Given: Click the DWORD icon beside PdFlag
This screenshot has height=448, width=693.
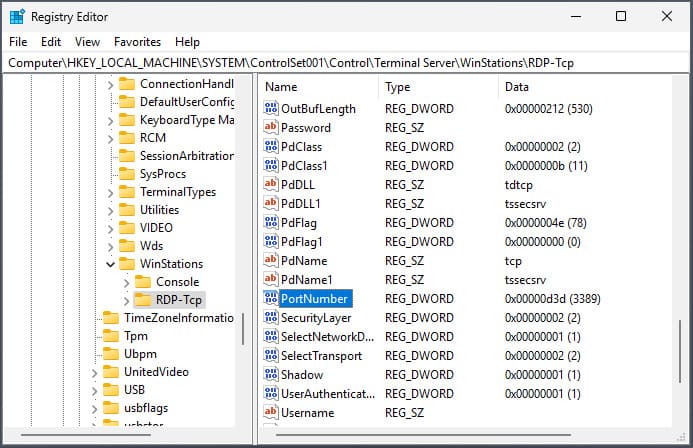Looking at the screenshot, I should coord(270,222).
